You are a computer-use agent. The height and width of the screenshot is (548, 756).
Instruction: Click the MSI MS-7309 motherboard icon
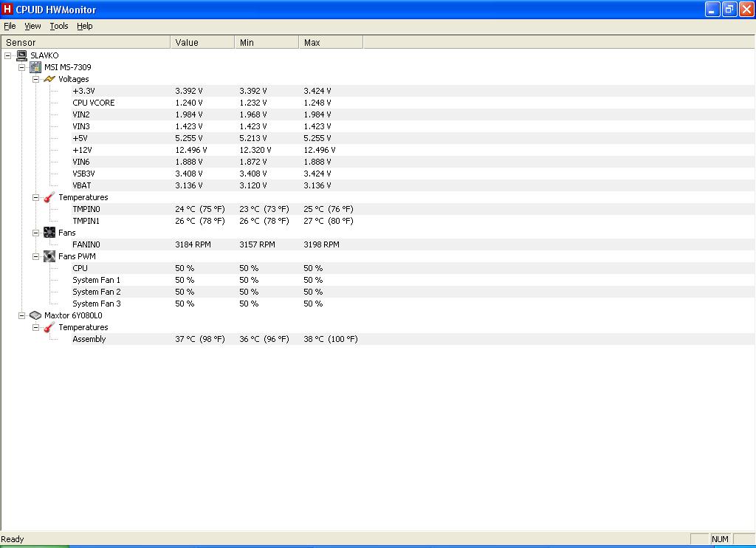(35, 67)
